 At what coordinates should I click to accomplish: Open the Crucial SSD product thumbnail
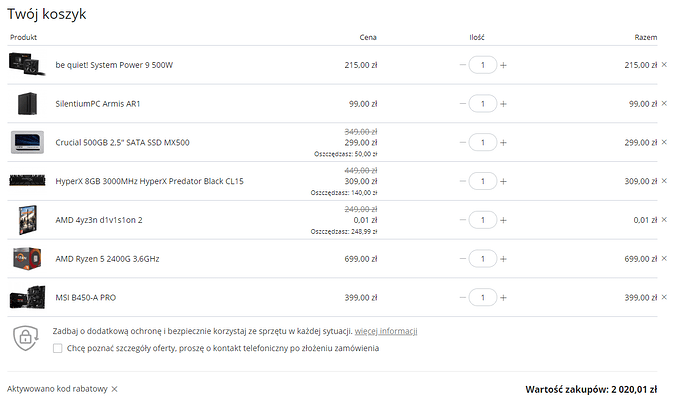pos(27,142)
